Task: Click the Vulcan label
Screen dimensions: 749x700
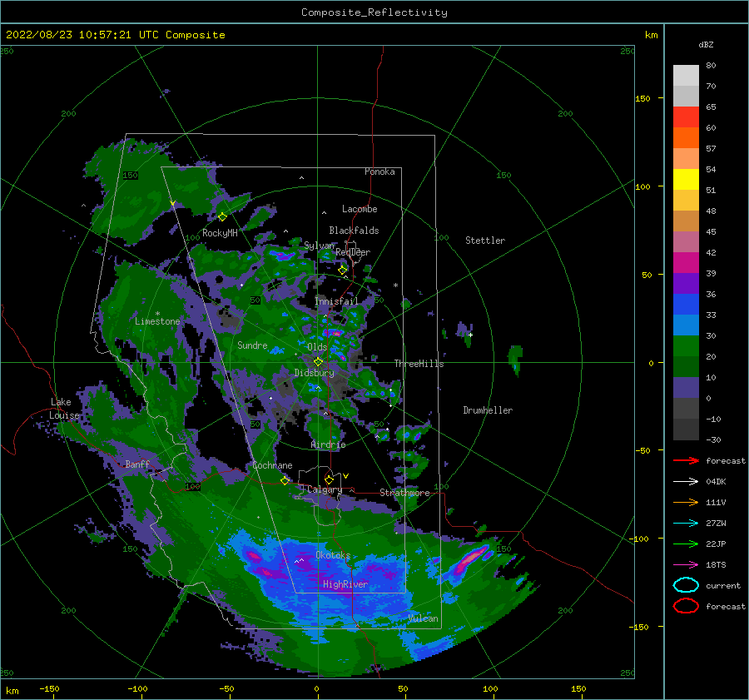Action: click(423, 618)
